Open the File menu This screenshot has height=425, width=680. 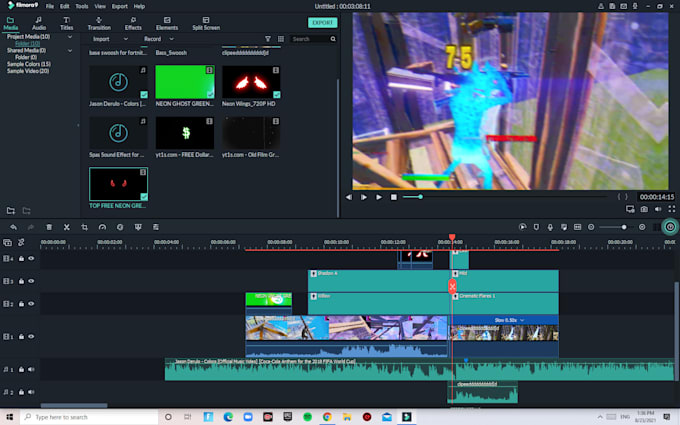[x=50, y=7]
